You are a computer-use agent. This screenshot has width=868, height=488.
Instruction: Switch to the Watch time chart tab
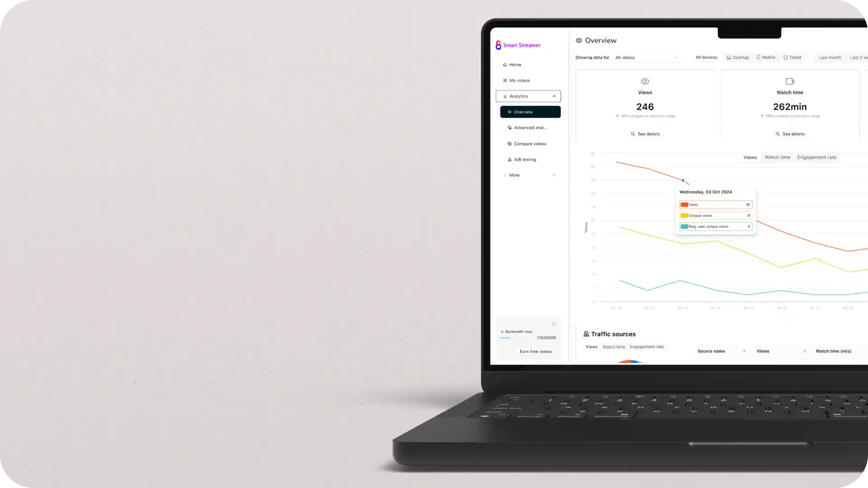778,157
